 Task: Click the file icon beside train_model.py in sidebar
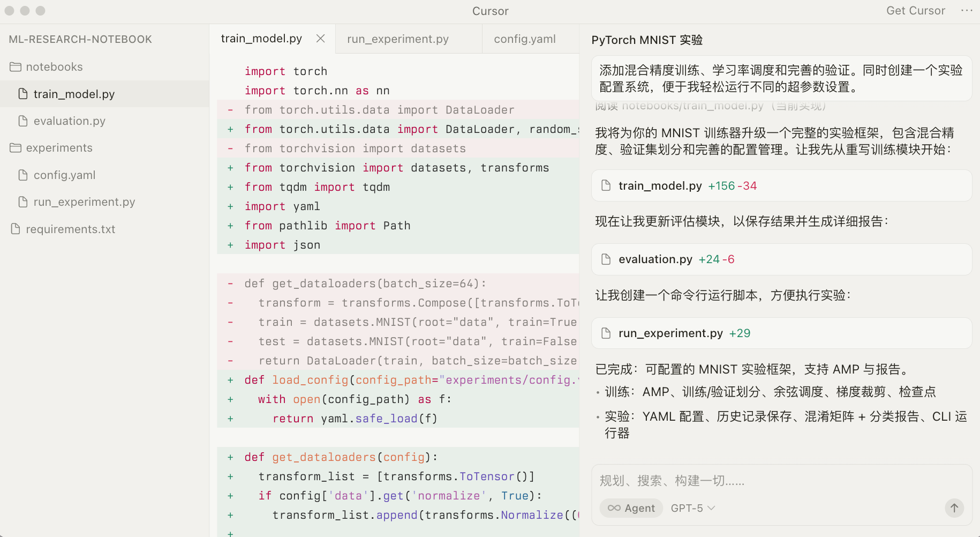coord(23,94)
